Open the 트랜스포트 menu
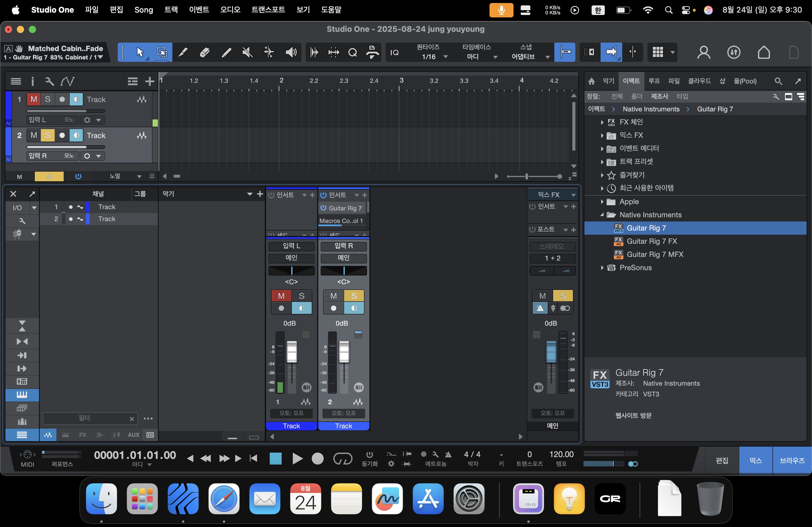 coord(268,10)
